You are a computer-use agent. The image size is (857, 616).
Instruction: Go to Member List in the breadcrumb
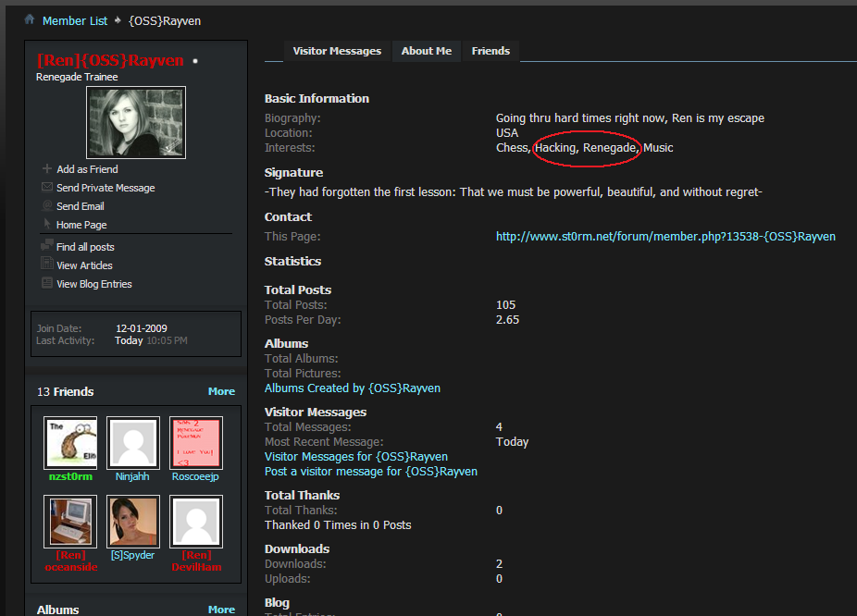click(75, 20)
